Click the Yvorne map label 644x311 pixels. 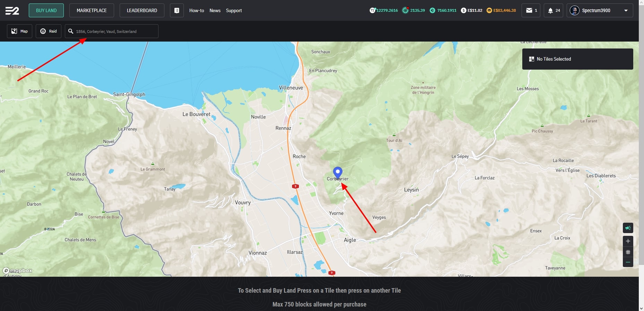coord(336,213)
